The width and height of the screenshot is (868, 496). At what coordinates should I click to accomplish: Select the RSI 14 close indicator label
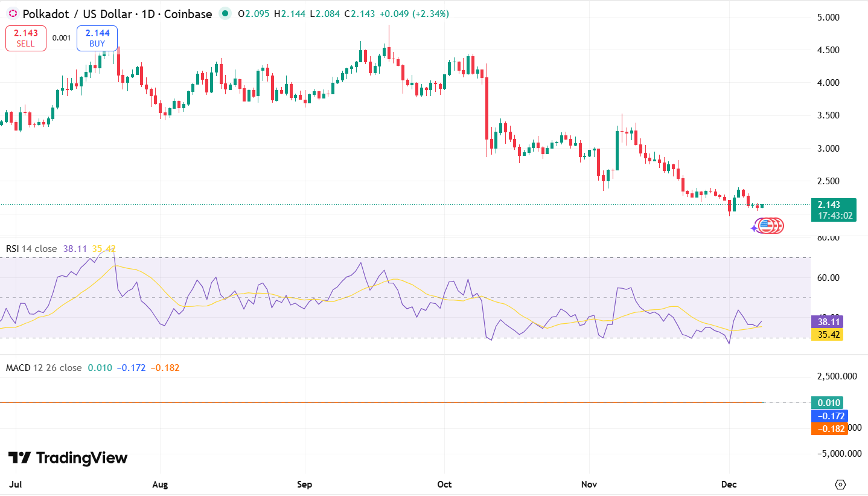click(x=31, y=249)
